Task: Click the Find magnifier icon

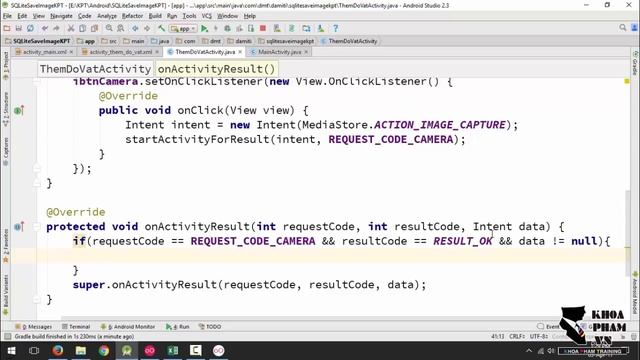Action: click(109, 29)
